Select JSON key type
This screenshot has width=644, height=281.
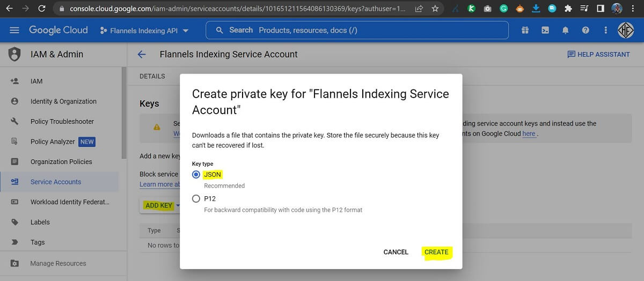click(x=196, y=175)
